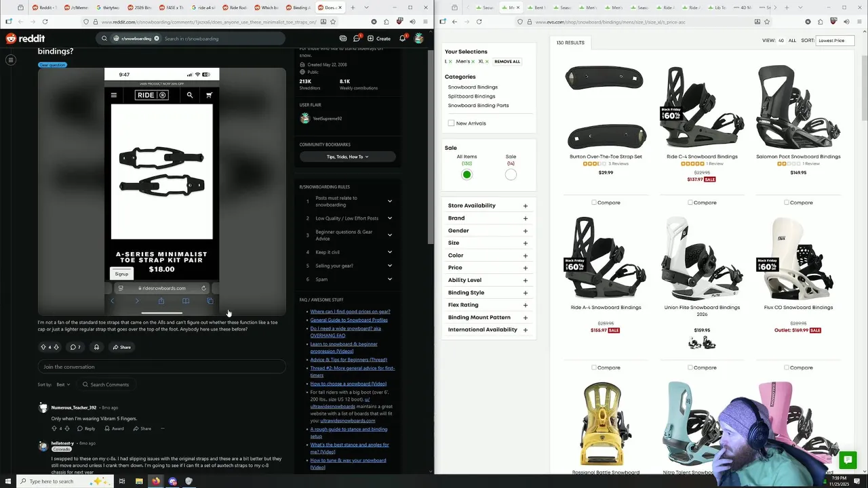Give an award to the post

pyautogui.click(x=96, y=347)
